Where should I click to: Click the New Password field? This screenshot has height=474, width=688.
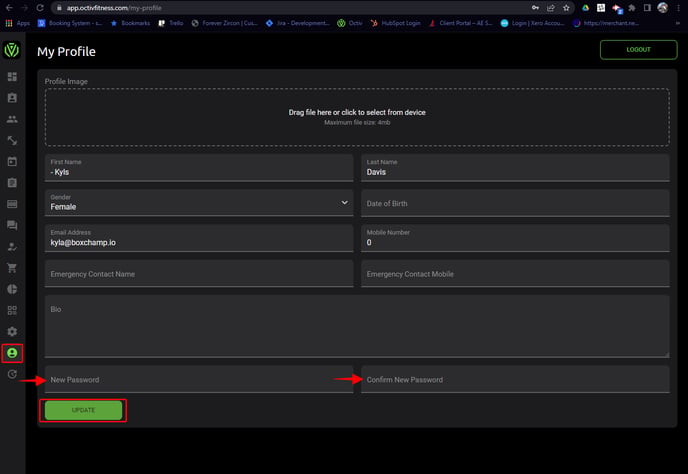tap(199, 379)
